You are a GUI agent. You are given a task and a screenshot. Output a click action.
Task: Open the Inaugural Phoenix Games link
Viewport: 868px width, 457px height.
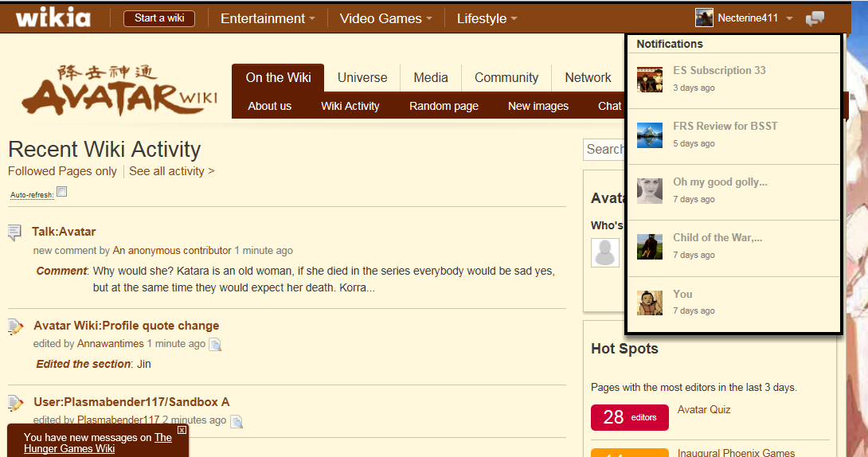[736, 452]
